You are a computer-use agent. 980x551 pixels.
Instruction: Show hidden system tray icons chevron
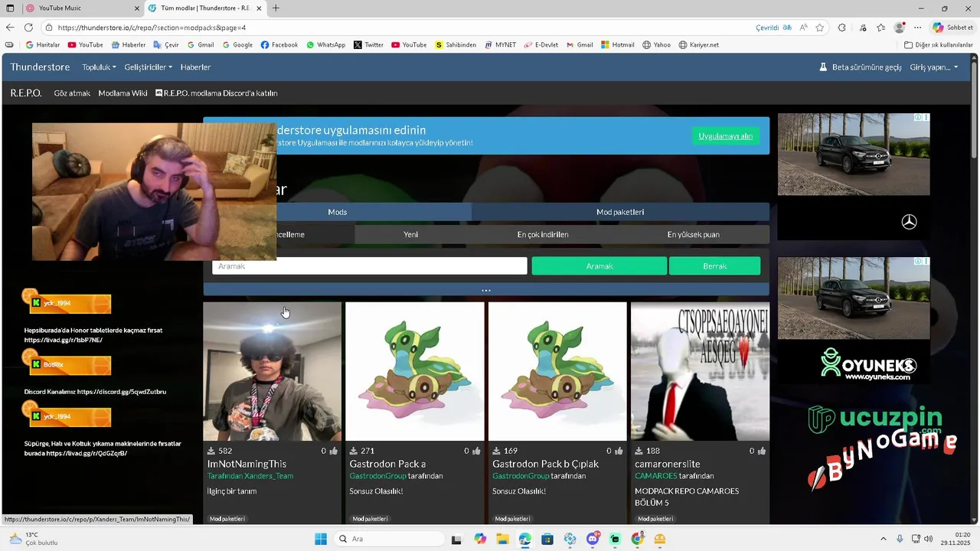[883, 539]
